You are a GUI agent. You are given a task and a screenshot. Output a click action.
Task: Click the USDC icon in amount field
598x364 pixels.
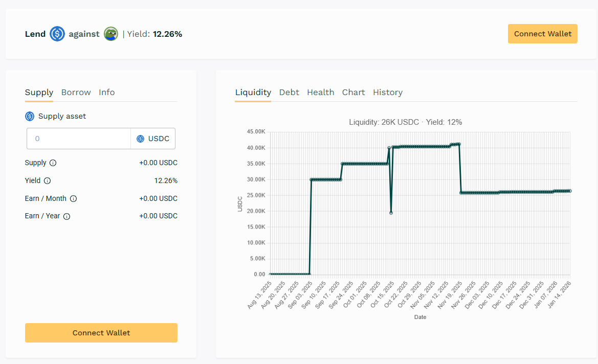[140, 139]
